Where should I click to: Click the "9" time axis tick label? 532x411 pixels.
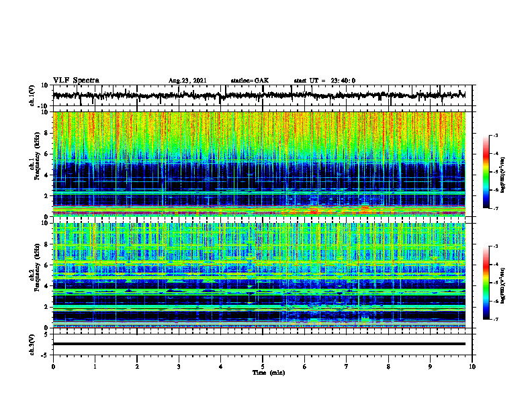click(x=430, y=367)
